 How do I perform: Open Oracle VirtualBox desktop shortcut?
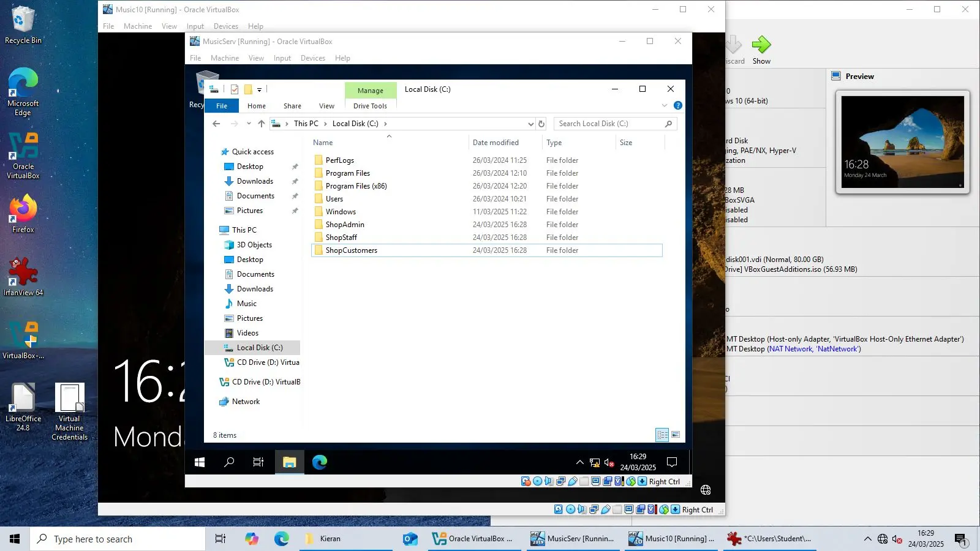tap(23, 156)
